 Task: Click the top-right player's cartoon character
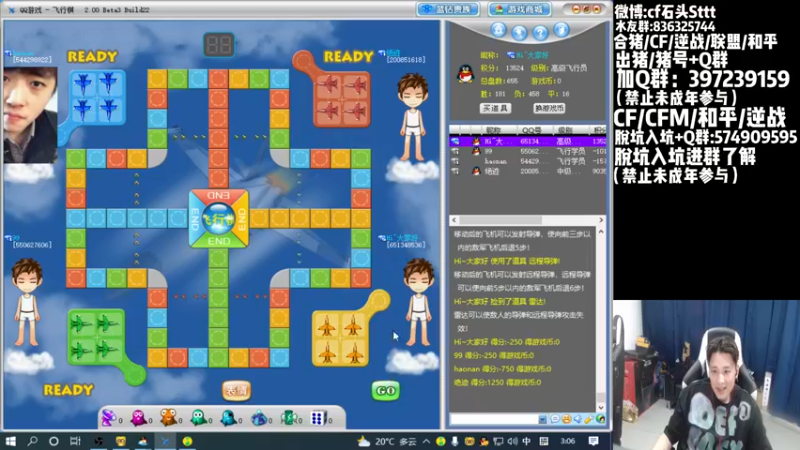point(413,117)
